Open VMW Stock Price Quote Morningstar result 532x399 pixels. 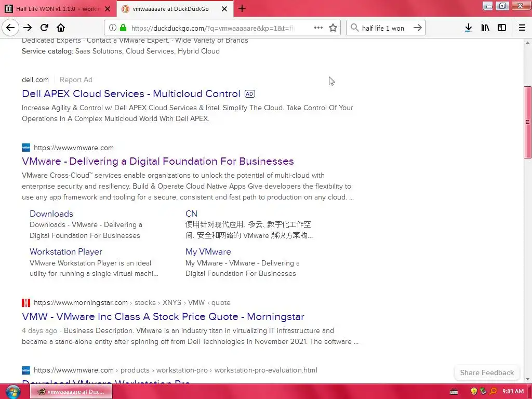(163, 316)
